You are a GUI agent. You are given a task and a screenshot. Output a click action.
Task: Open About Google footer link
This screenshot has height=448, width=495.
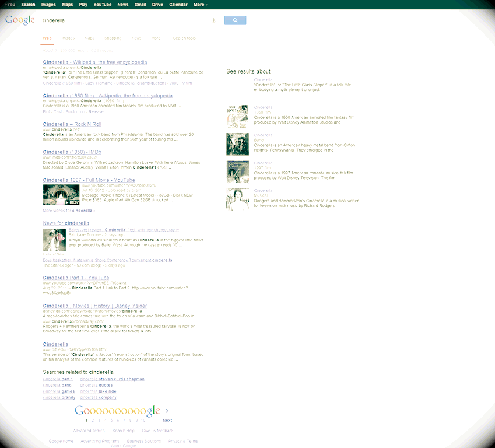click(123, 446)
